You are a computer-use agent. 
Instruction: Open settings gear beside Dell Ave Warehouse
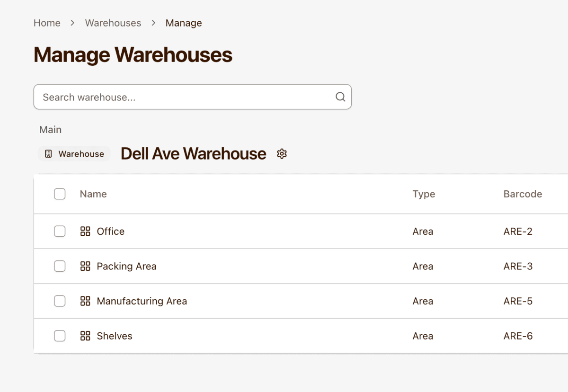[x=282, y=154]
